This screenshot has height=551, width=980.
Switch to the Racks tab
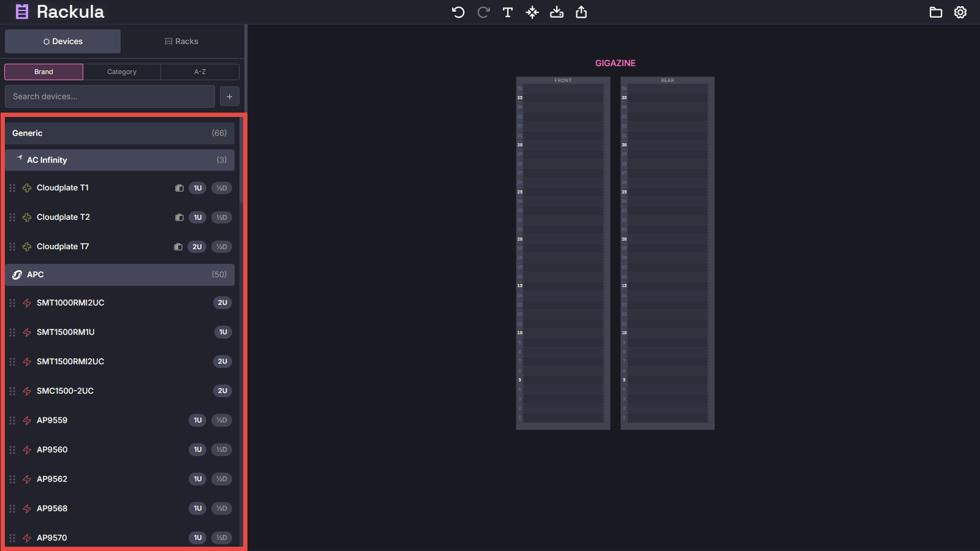[x=181, y=41]
